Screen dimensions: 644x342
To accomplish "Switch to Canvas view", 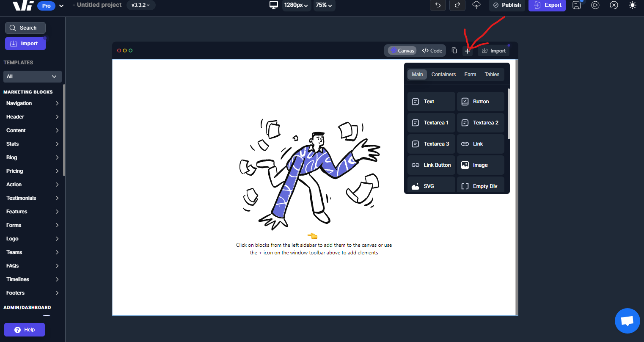I will pos(402,51).
